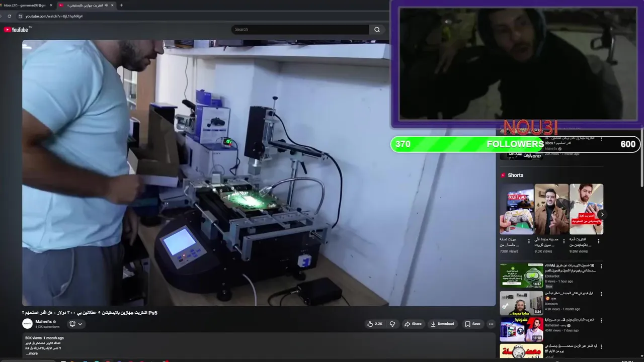The width and height of the screenshot is (644, 362).
Task: Open options menu for EbtikarBot video
Action: click(601, 266)
